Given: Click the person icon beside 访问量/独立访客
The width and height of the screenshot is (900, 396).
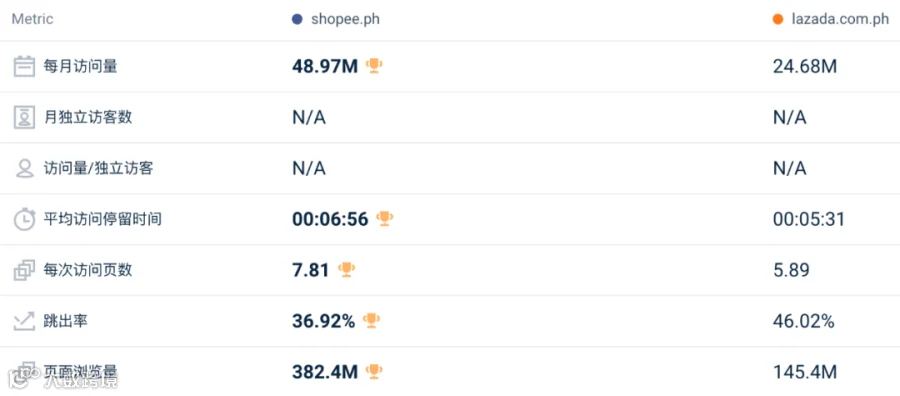Looking at the screenshot, I should click(x=24, y=168).
